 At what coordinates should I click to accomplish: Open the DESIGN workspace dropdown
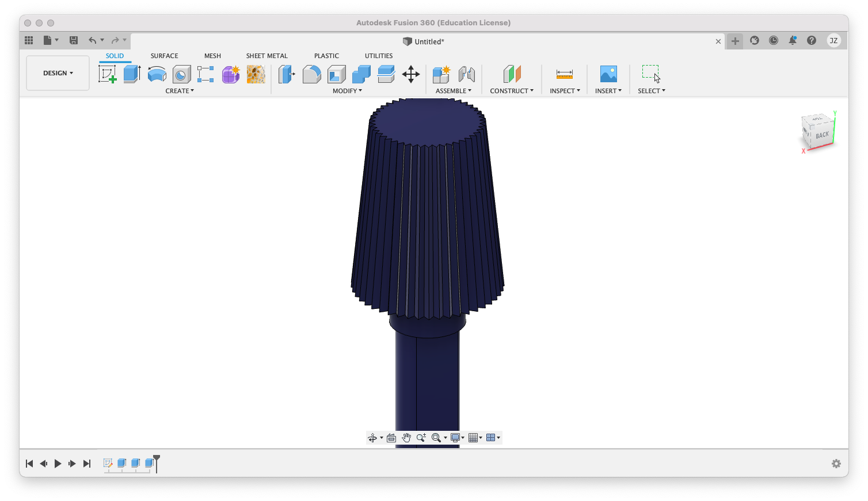click(x=58, y=73)
